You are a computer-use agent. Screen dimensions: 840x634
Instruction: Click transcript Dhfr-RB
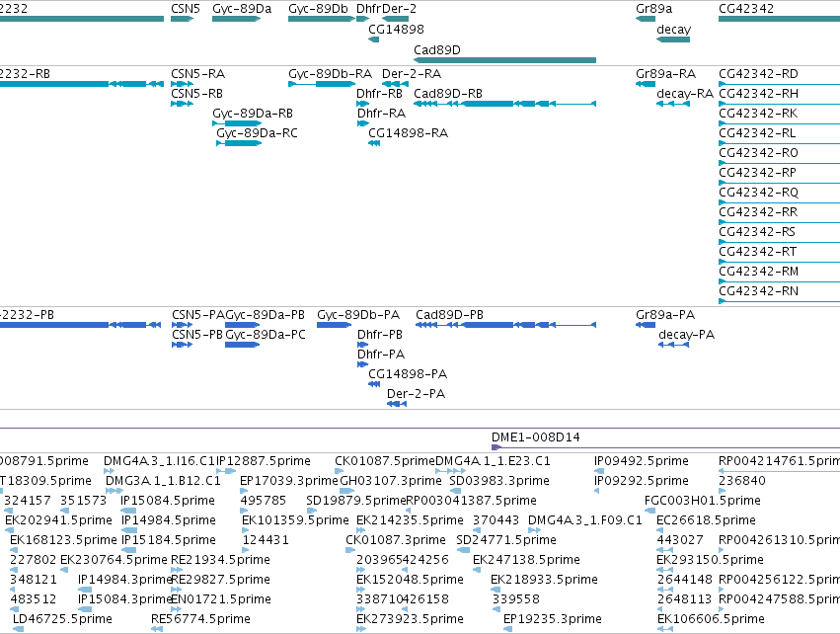[x=379, y=93]
